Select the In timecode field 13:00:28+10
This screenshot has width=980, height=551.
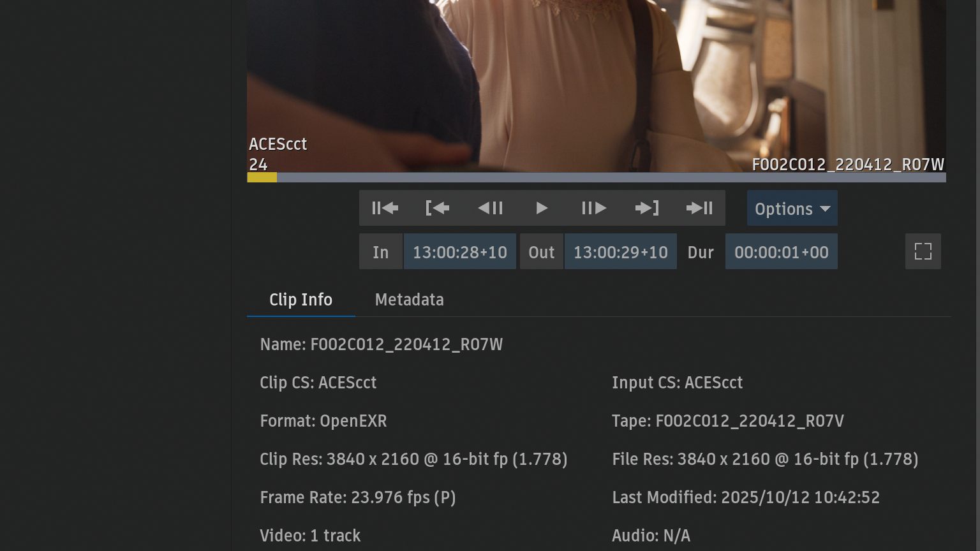tap(459, 252)
